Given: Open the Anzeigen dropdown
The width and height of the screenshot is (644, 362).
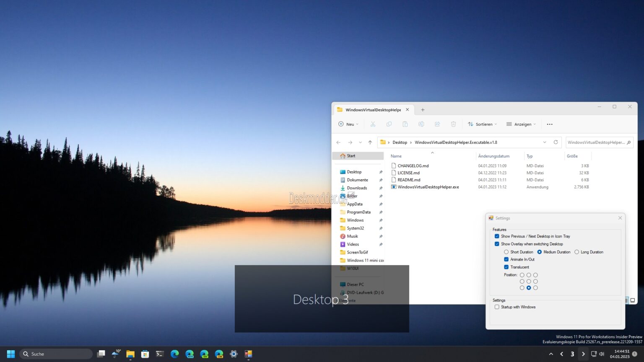Looking at the screenshot, I should tap(521, 124).
